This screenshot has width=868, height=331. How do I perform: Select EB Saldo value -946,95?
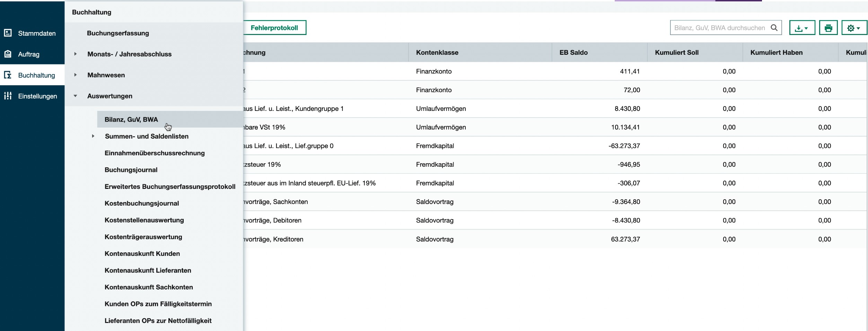point(629,165)
